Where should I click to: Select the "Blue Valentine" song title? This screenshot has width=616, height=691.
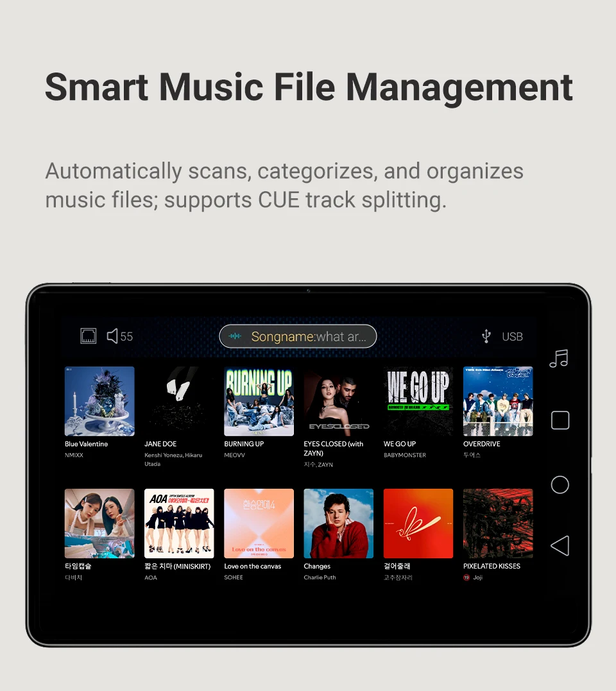87,444
